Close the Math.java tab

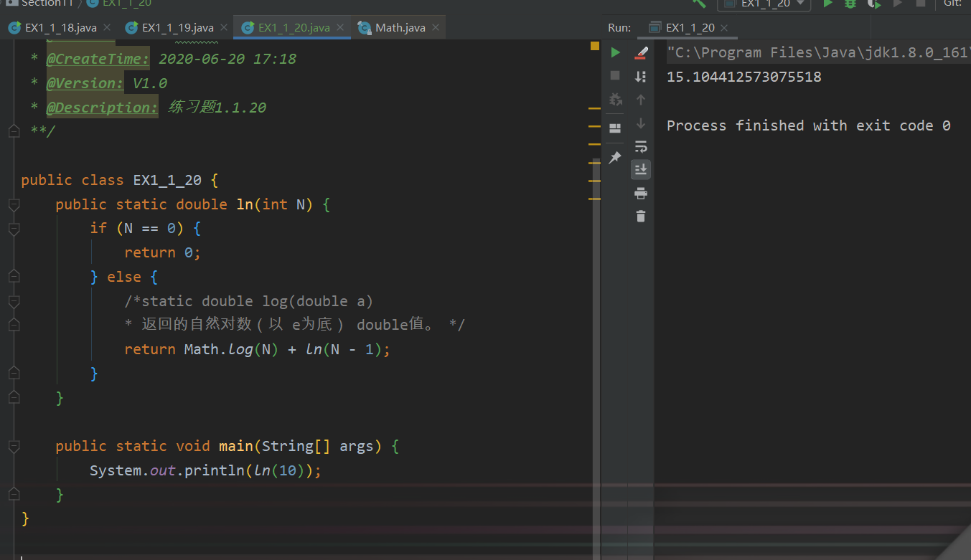coord(436,28)
